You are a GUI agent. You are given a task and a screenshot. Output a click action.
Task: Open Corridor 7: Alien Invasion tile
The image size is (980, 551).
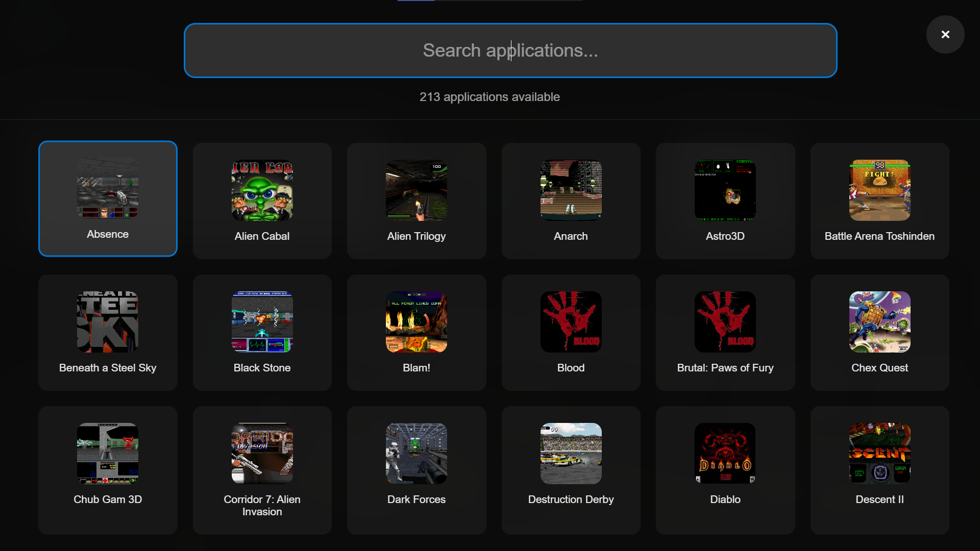[262, 470]
